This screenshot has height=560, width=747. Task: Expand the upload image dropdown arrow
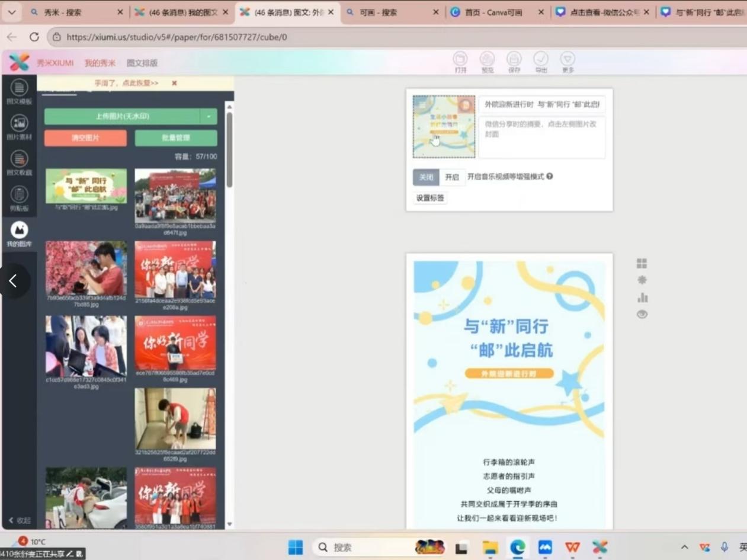[x=209, y=117]
